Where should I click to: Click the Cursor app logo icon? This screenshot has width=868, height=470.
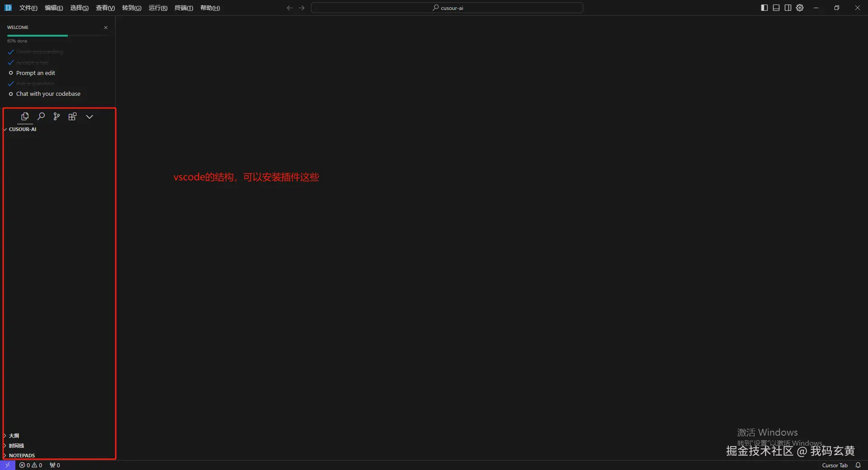point(8,8)
